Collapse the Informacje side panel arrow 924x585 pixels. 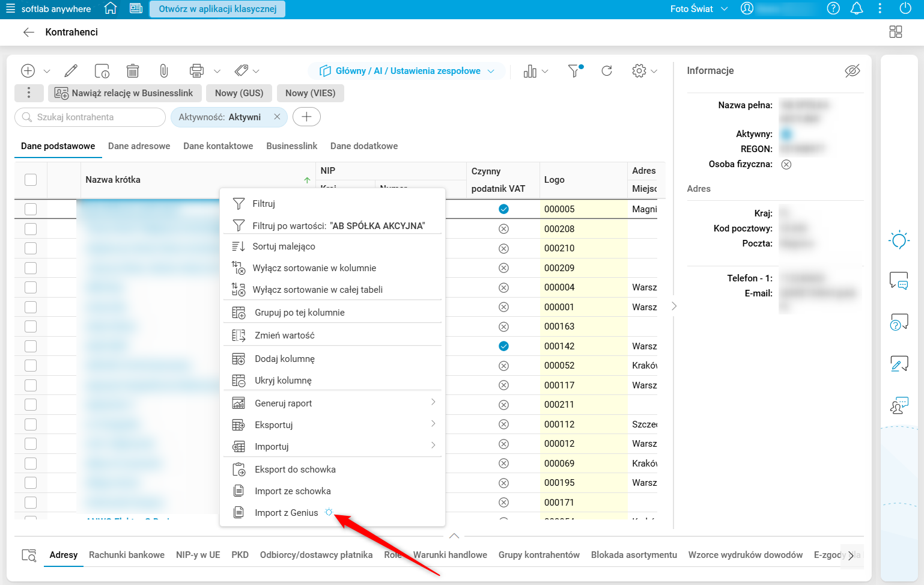[x=674, y=306]
